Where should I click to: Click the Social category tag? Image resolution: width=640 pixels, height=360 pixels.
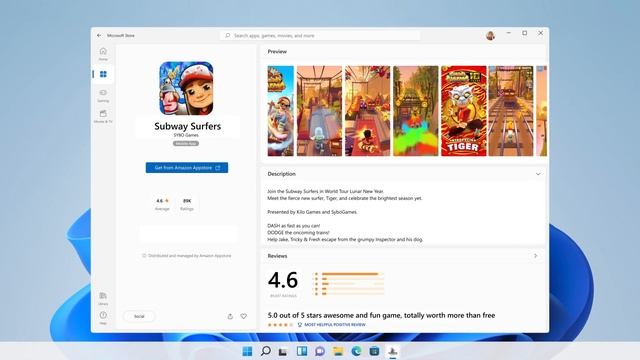click(139, 316)
